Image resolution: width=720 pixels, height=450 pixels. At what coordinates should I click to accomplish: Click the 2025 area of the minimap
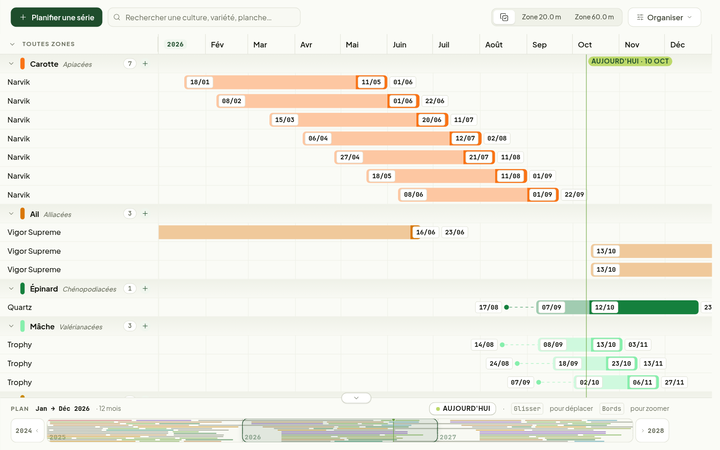tap(145, 430)
